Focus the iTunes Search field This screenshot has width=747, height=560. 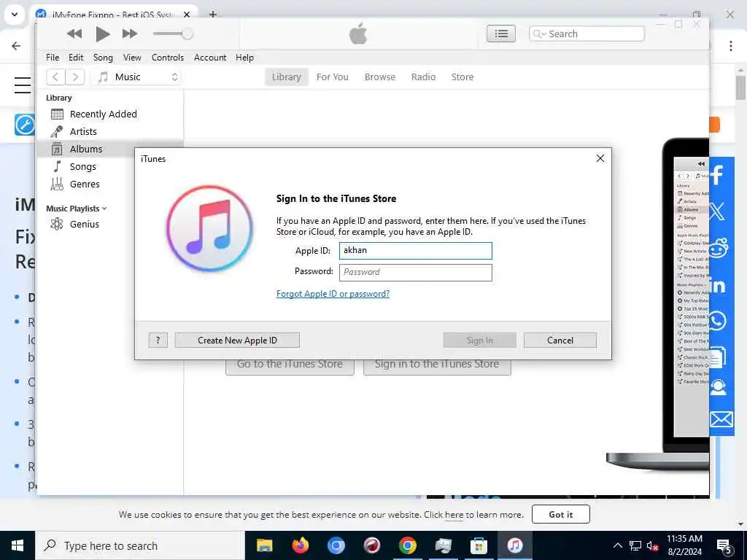(587, 34)
